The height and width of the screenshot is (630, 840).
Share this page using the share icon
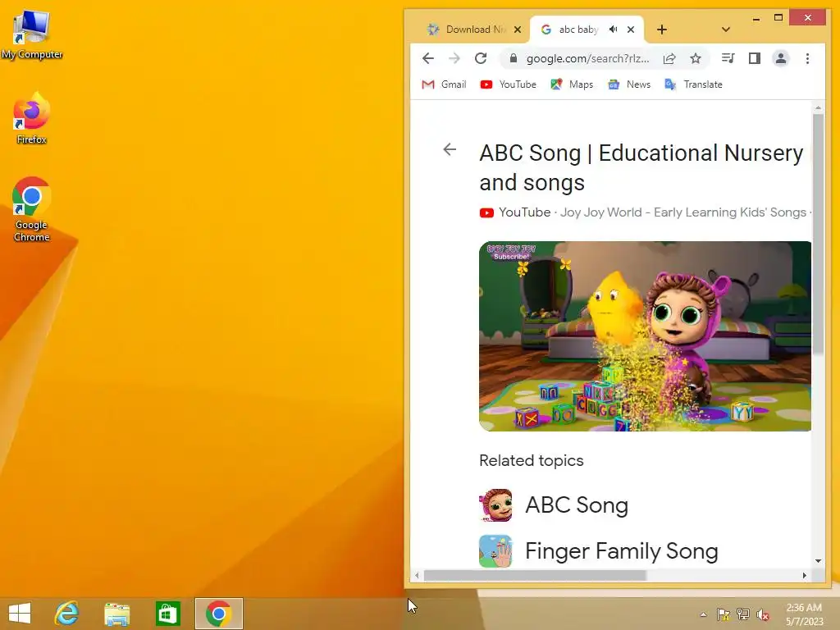(x=669, y=58)
